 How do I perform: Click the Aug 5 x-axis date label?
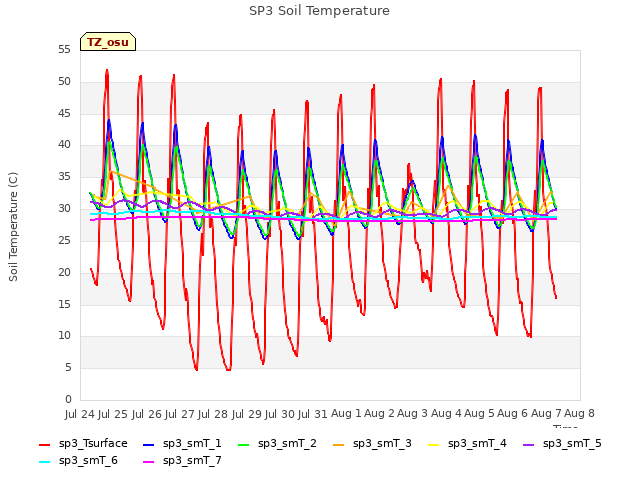(480, 413)
